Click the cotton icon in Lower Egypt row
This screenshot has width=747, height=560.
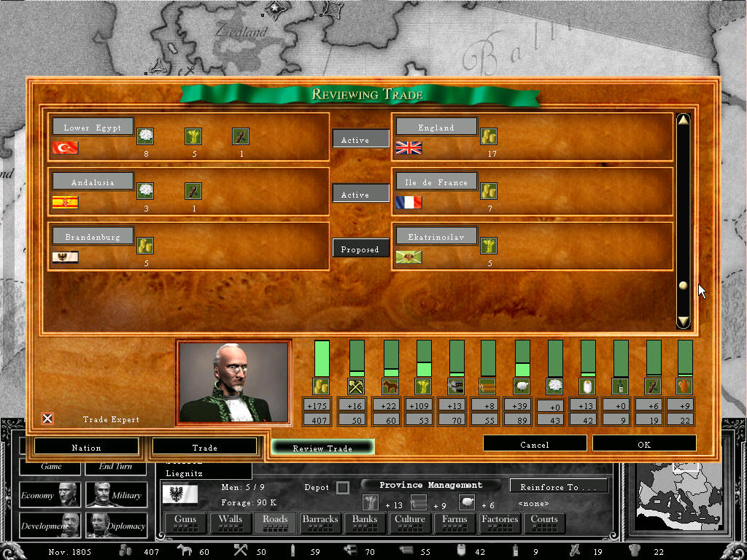point(145,136)
